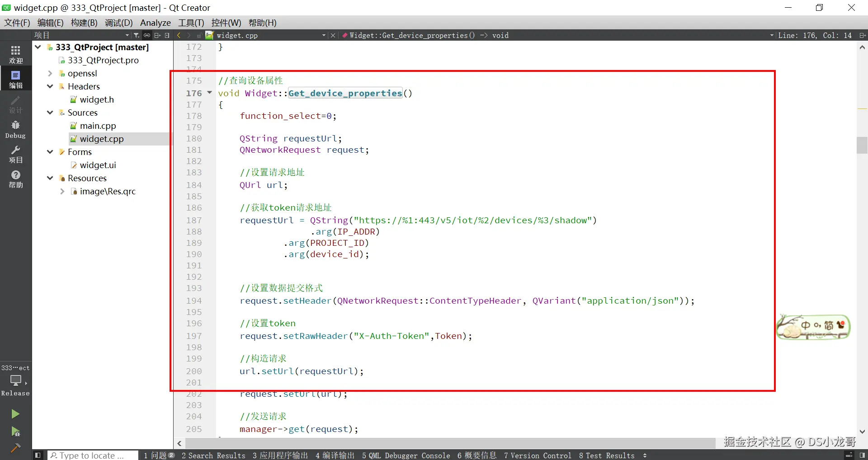Split the project side panel
The height and width of the screenshot is (460, 868).
157,35
